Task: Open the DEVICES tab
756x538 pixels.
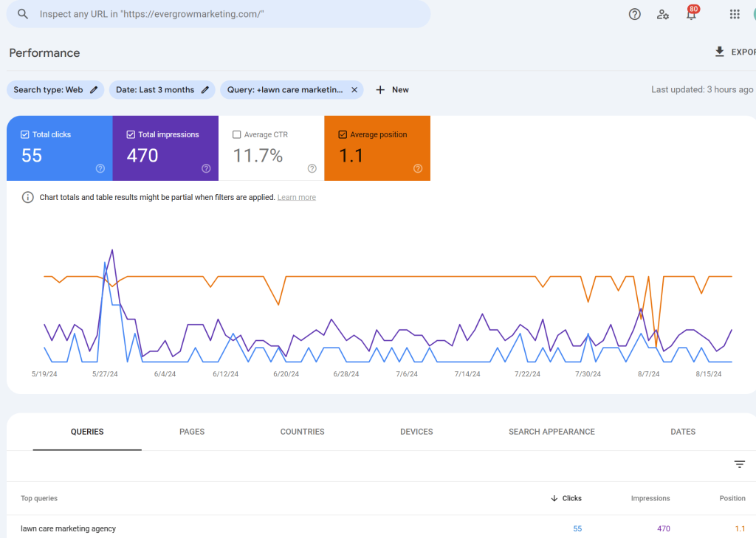Action: (416, 432)
